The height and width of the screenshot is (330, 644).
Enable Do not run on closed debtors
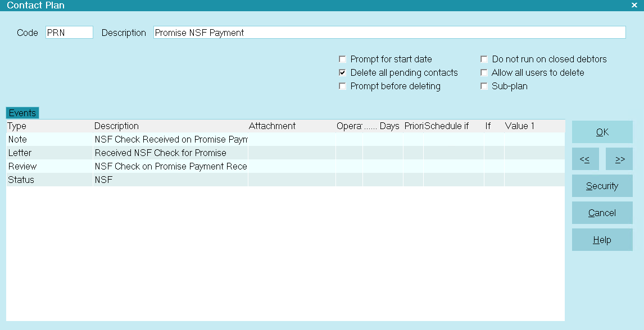(484, 59)
